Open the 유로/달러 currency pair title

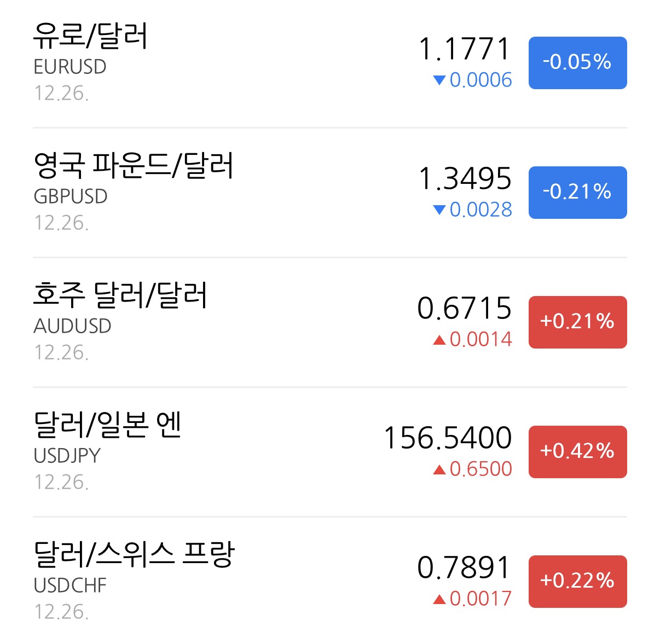click(90, 36)
